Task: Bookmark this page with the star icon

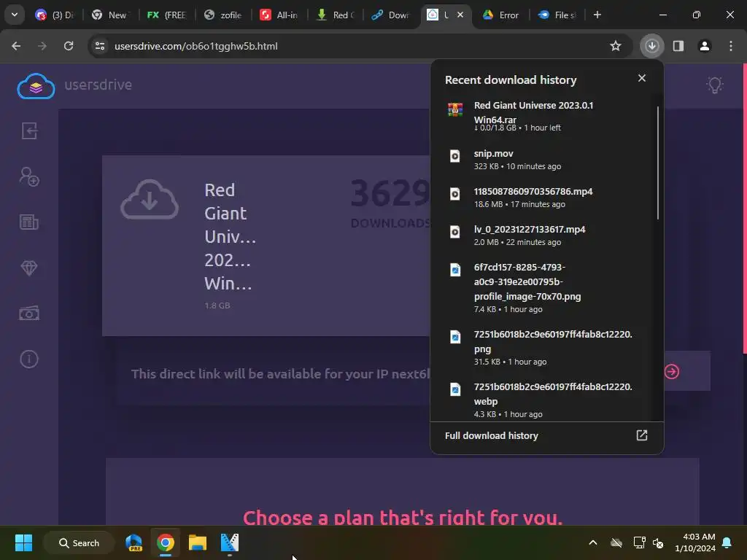Action: (616, 46)
